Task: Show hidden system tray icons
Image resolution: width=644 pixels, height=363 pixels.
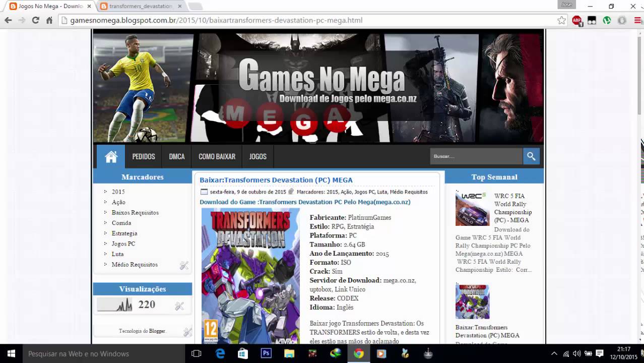Action: [554, 353]
